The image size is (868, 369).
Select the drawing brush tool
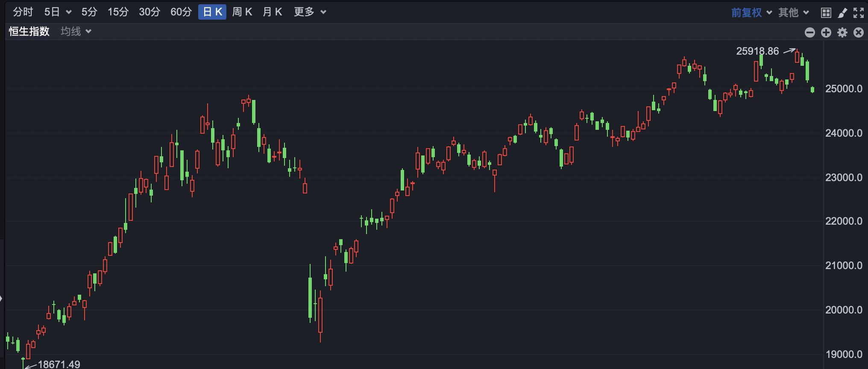(x=842, y=13)
